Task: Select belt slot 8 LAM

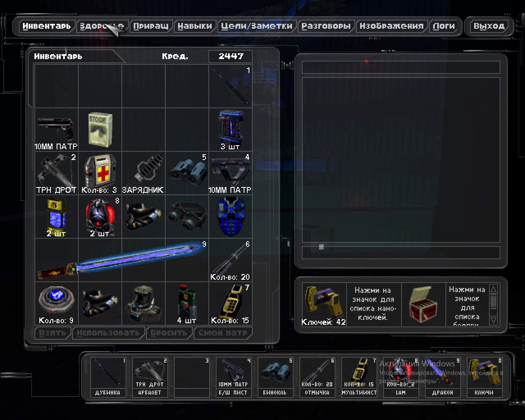Action: (401, 377)
